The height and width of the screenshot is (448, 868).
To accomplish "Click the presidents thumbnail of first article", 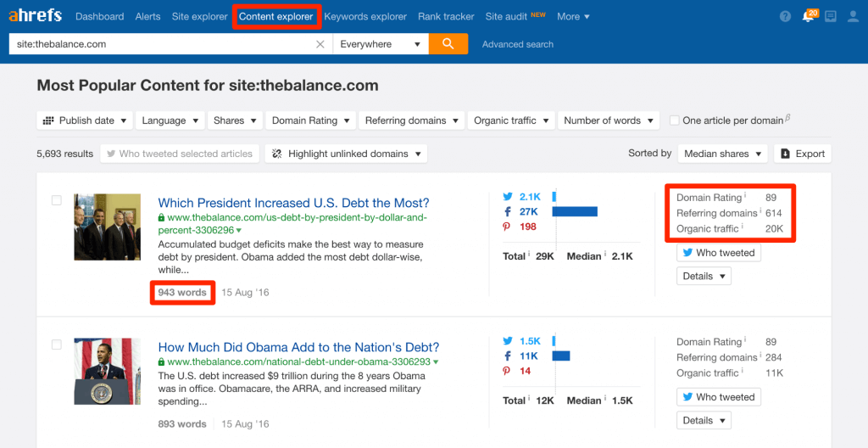I will [x=108, y=227].
